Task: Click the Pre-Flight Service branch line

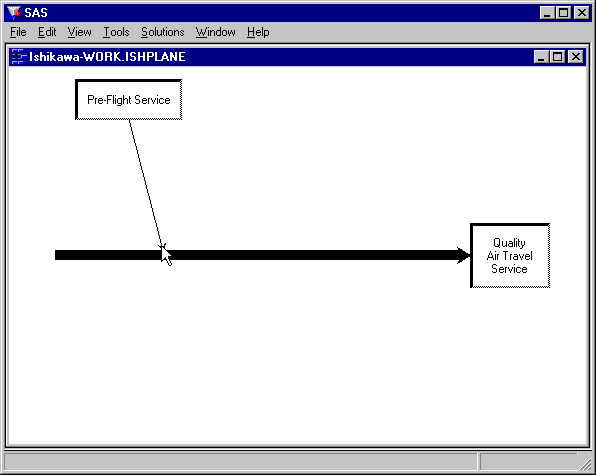Action: (146, 184)
